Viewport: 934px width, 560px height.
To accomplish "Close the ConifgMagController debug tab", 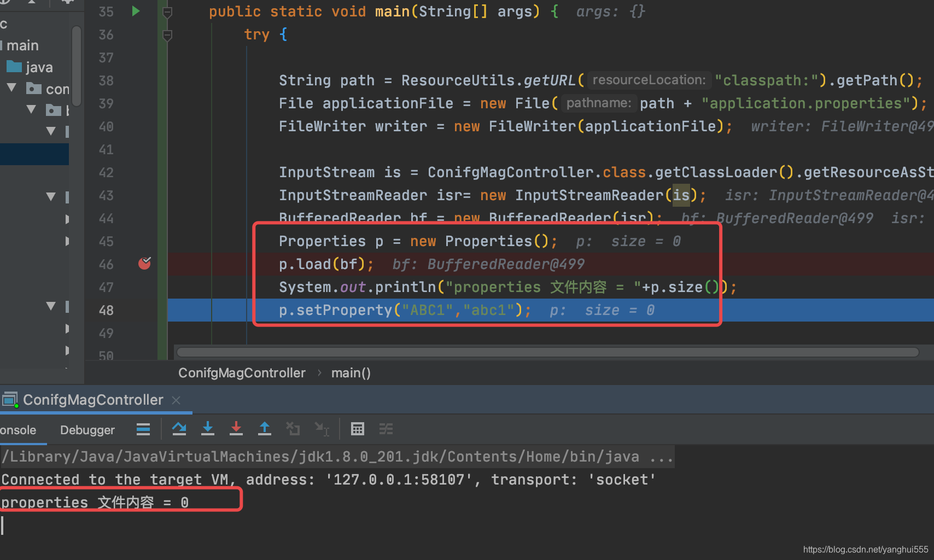I will coord(176,400).
